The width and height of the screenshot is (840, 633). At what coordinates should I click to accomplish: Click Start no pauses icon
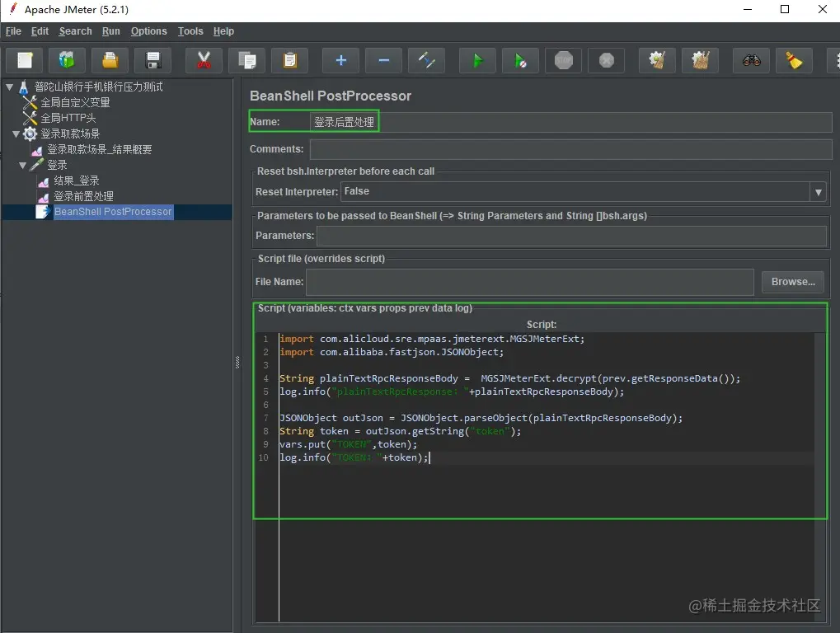click(520, 60)
